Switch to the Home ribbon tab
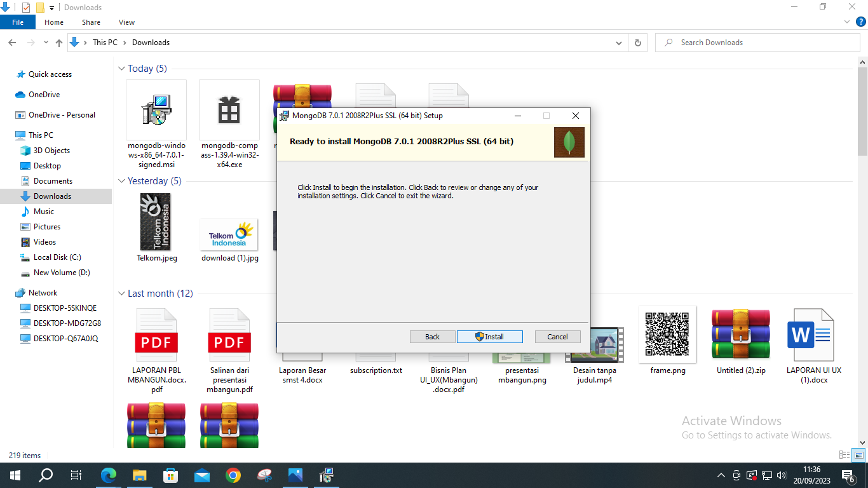The width and height of the screenshot is (868, 488). point(54,22)
